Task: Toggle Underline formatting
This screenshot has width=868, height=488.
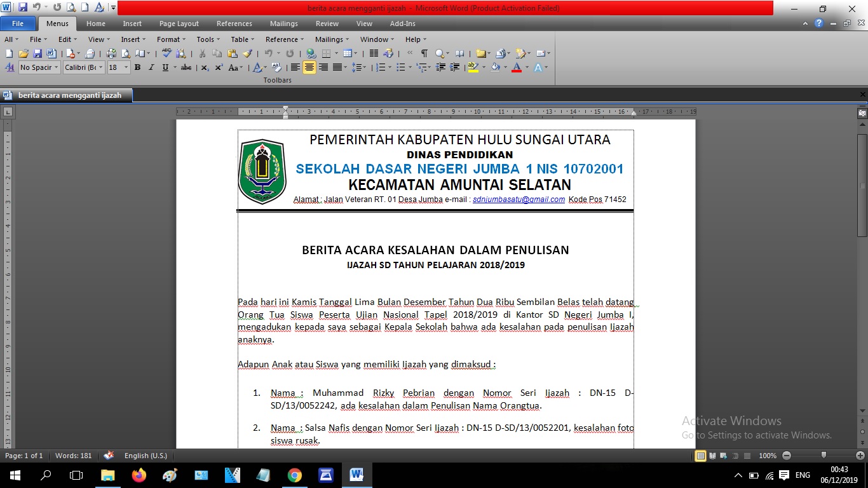Action: coord(165,67)
